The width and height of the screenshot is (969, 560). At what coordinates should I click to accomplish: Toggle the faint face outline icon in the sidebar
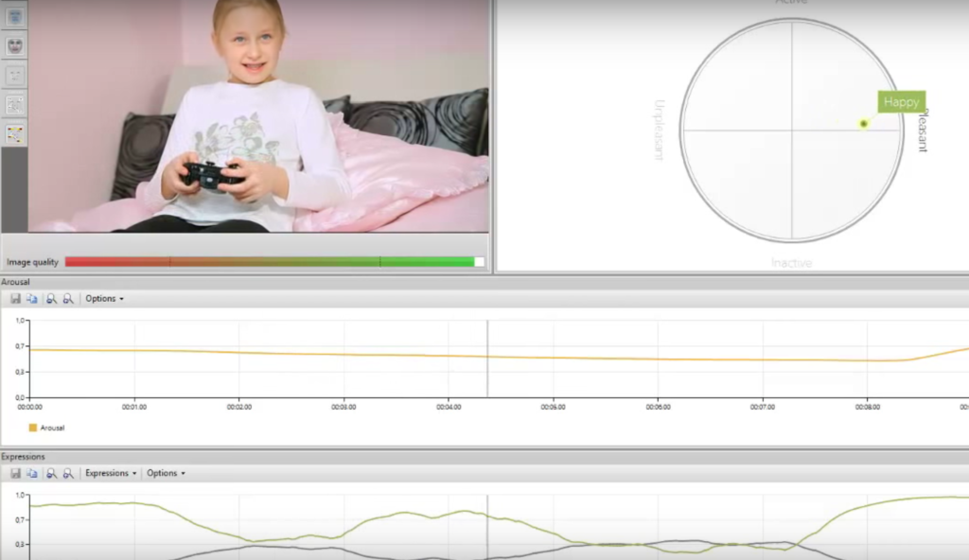click(14, 76)
